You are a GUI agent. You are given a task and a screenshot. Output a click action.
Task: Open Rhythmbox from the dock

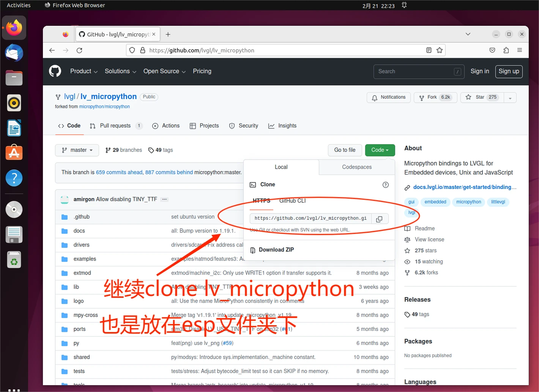pos(14,103)
